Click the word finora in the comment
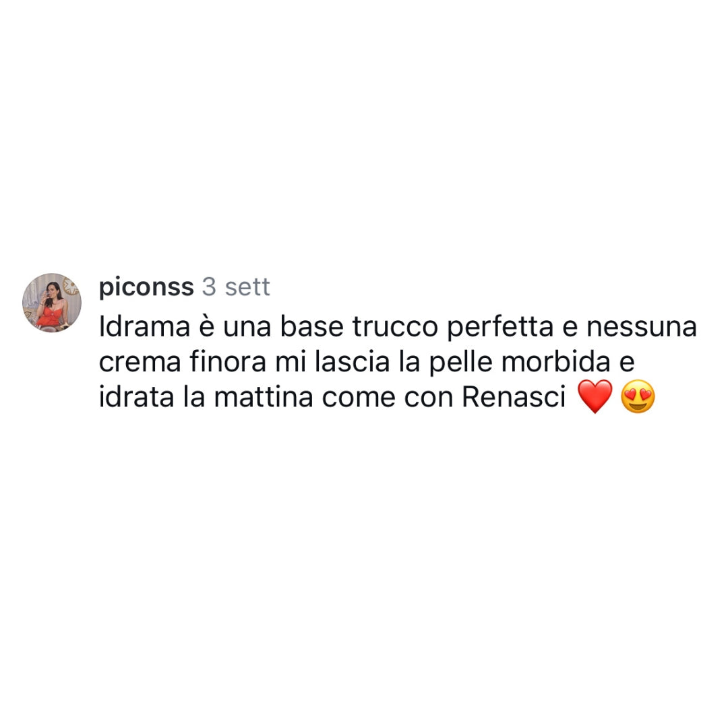 (228, 362)
